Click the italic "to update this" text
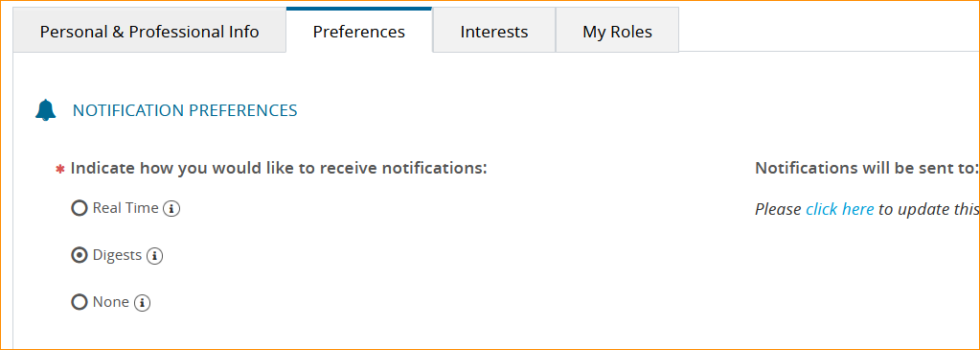 (928, 209)
